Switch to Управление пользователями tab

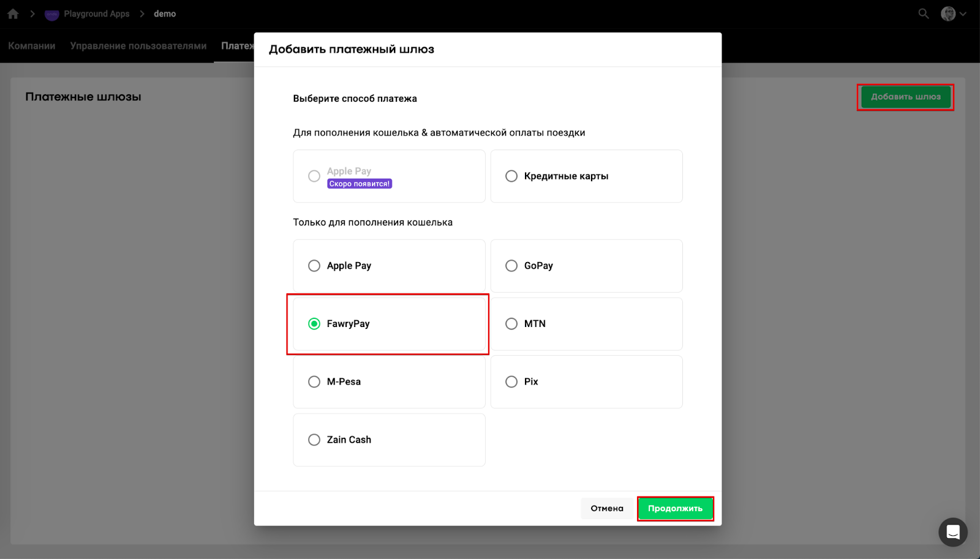(138, 46)
